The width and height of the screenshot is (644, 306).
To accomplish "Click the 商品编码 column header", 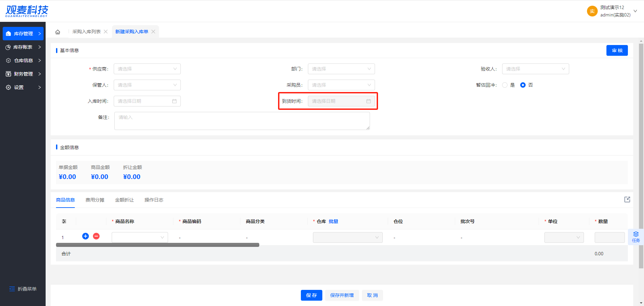I will click(x=192, y=221).
